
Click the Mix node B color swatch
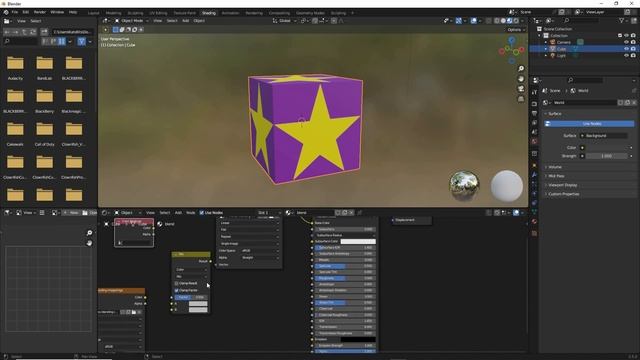(198, 310)
